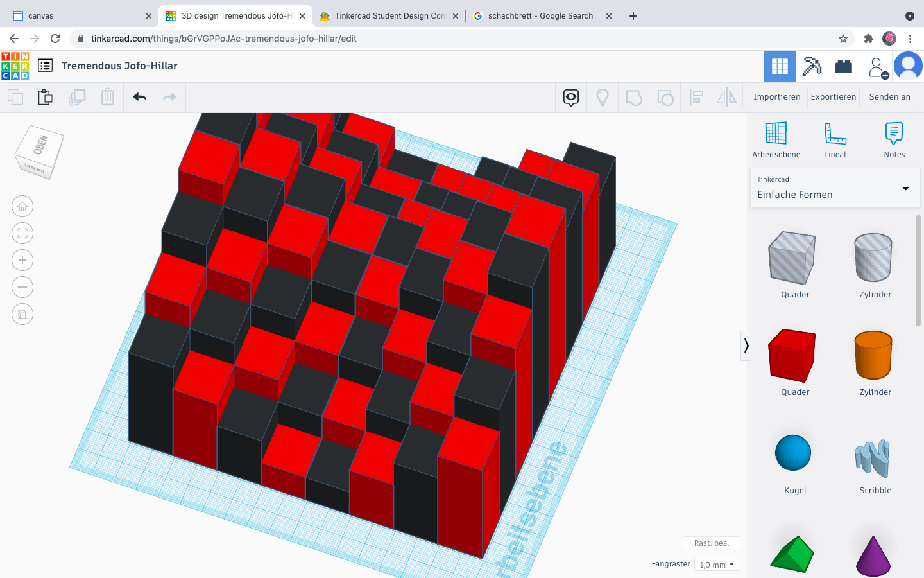Go back to the previous page

14,39
